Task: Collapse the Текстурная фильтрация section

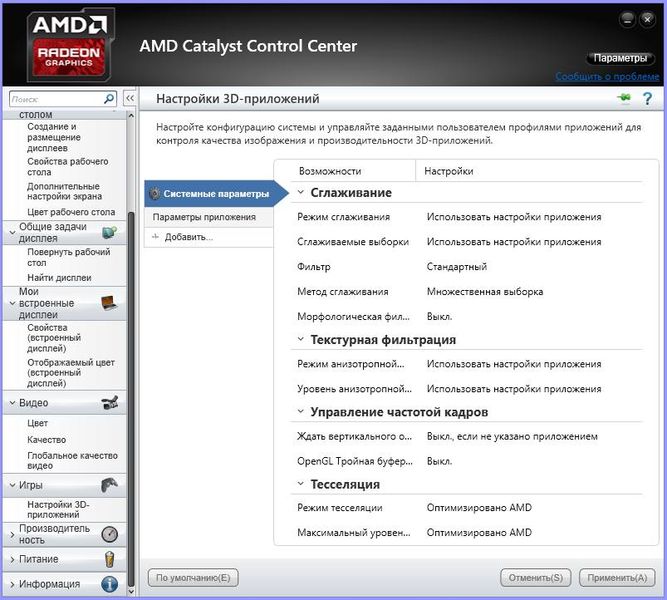Action: (301, 339)
